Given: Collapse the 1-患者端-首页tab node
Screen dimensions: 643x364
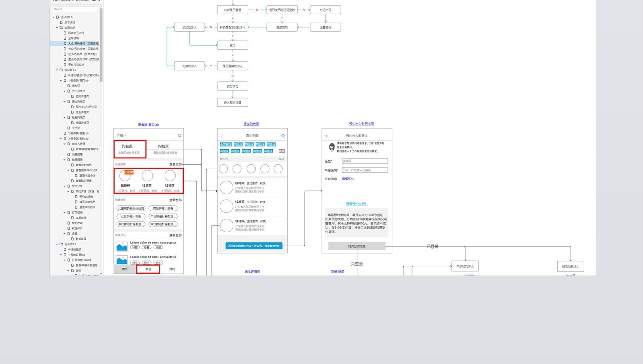Looking at the screenshot, I should [61, 81].
